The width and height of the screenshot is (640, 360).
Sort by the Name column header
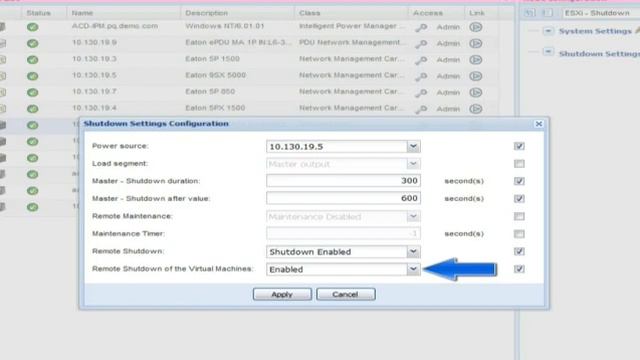(82, 13)
